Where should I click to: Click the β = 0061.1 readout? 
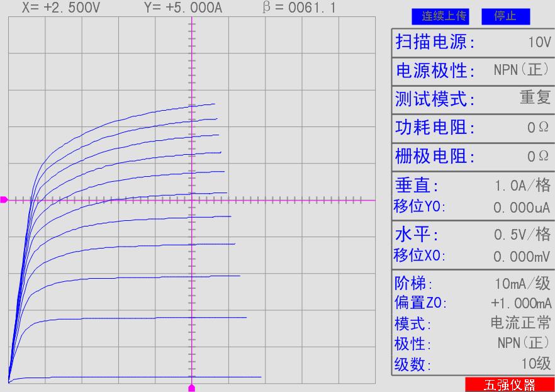299,8
